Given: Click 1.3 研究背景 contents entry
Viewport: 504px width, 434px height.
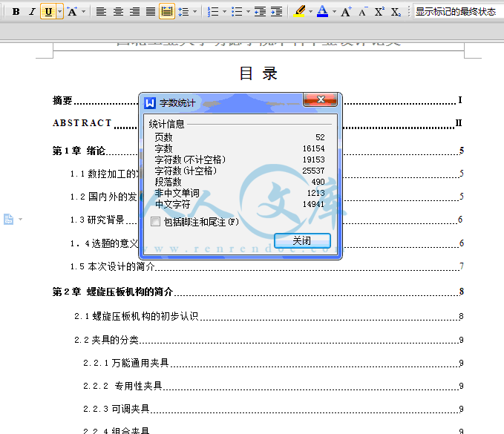Looking at the screenshot, I should point(266,220).
